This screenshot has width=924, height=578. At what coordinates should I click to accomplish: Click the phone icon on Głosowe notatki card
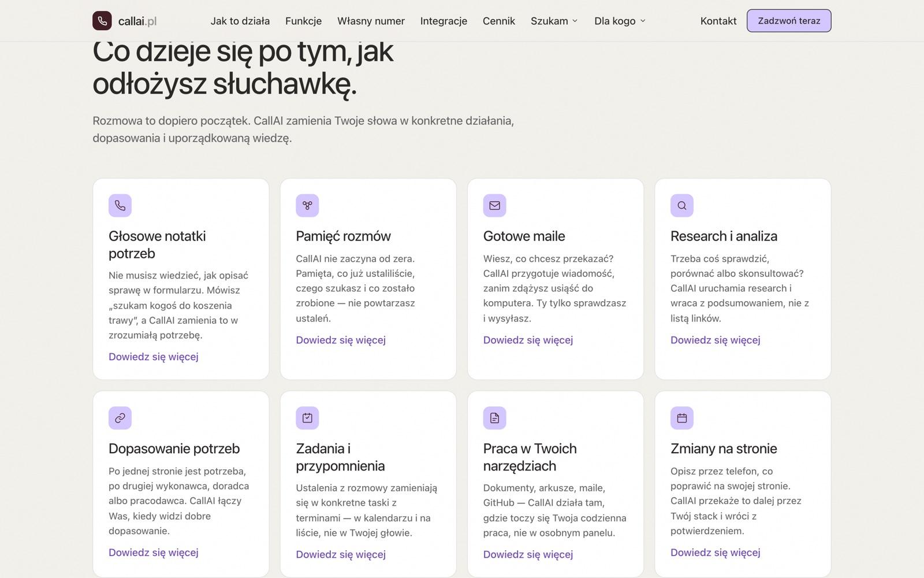point(120,205)
